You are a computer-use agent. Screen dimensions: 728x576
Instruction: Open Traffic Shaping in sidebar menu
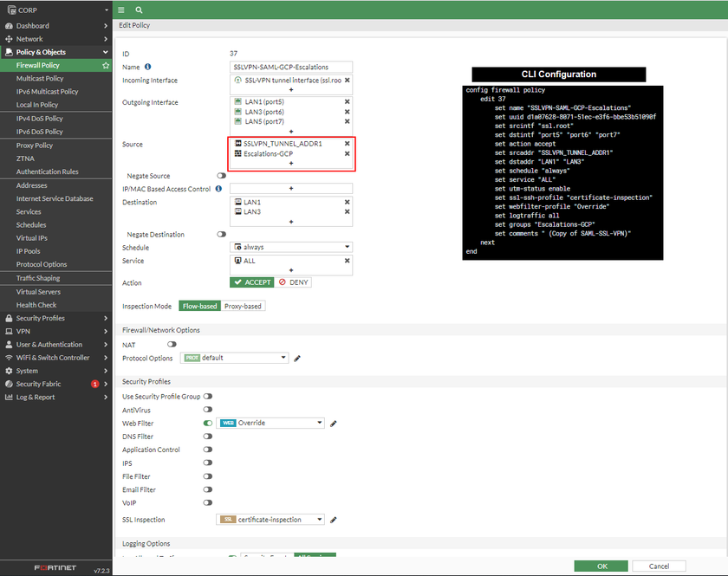pyautogui.click(x=38, y=278)
